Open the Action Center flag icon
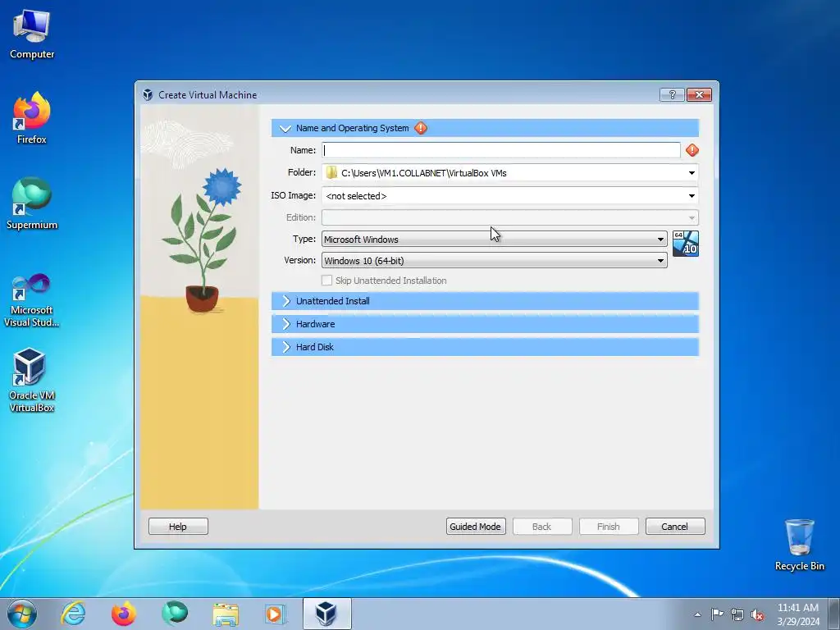Screen dimensions: 840x630 (717, 614)
